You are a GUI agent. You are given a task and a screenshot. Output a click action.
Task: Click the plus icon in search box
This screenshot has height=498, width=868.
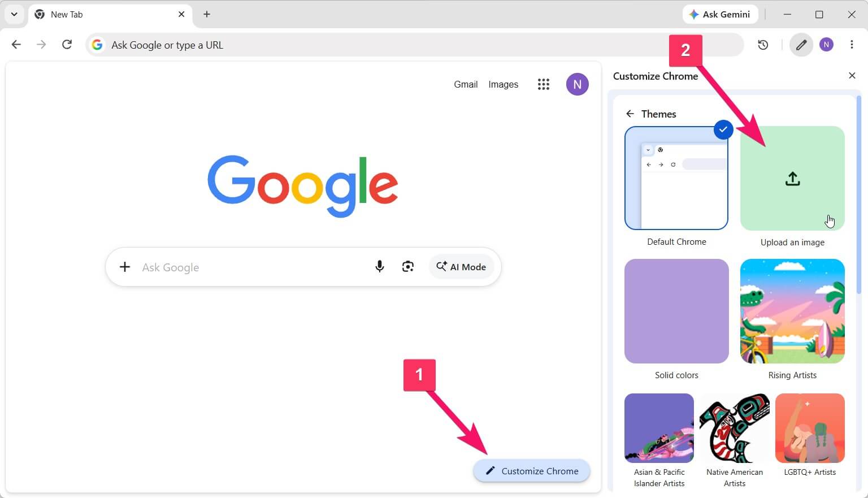[x=125, y=267]
